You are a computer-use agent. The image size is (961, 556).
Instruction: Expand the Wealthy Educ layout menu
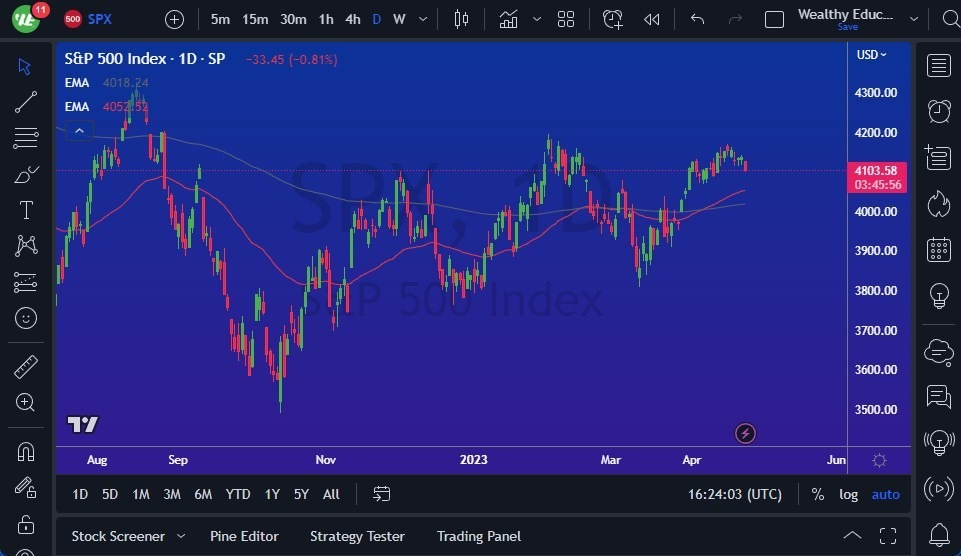click(914, 20)
